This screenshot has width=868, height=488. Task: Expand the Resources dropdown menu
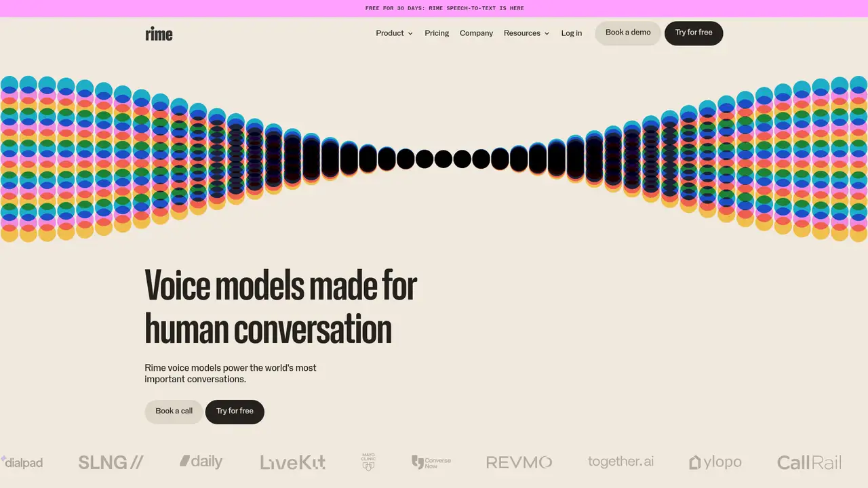click(x=526, y=33)
